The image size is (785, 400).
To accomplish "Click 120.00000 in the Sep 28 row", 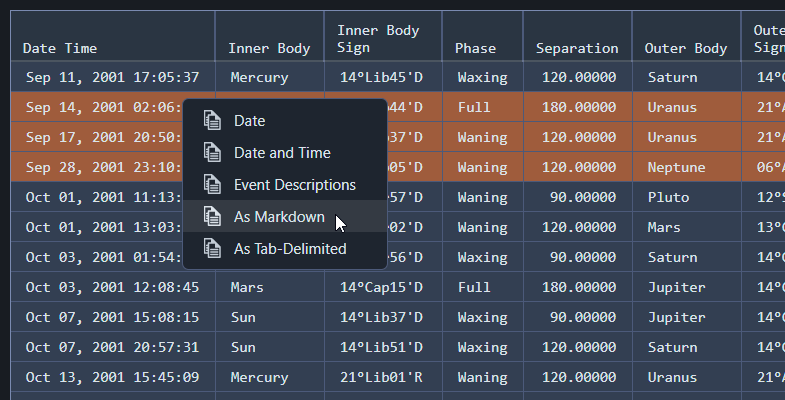I will tap(579, 167).
